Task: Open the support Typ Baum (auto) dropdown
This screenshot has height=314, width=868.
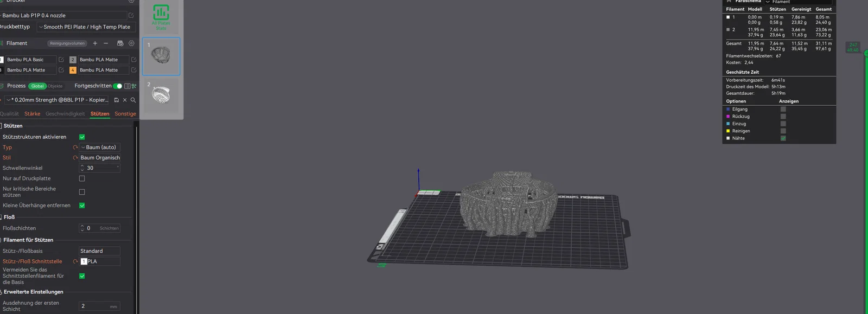Action: coord(99,148)
